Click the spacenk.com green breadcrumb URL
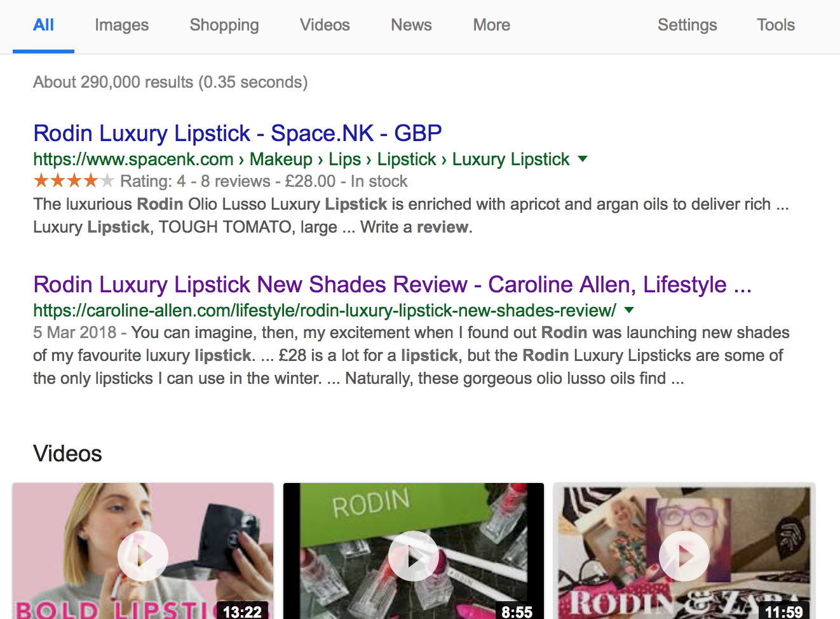The image size is (840, 619). coord(301,159)
